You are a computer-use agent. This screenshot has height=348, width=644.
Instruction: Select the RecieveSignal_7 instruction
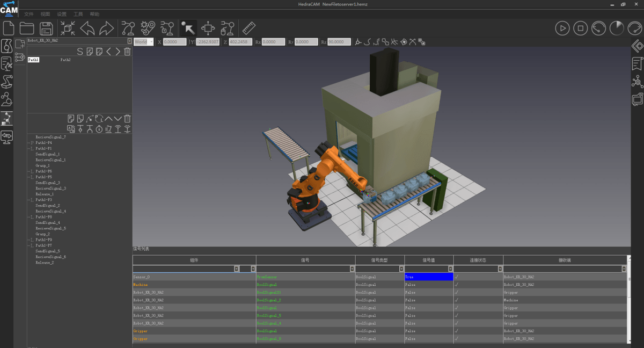51,137
